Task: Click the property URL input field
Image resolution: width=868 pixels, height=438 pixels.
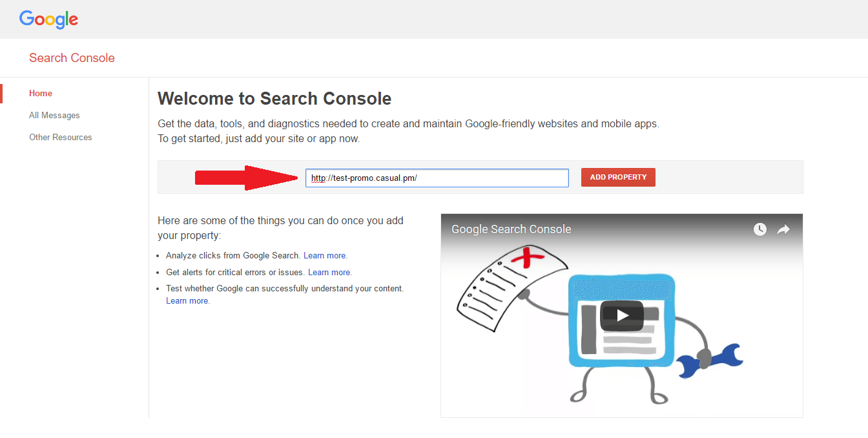Action: (x=437, y=178)
